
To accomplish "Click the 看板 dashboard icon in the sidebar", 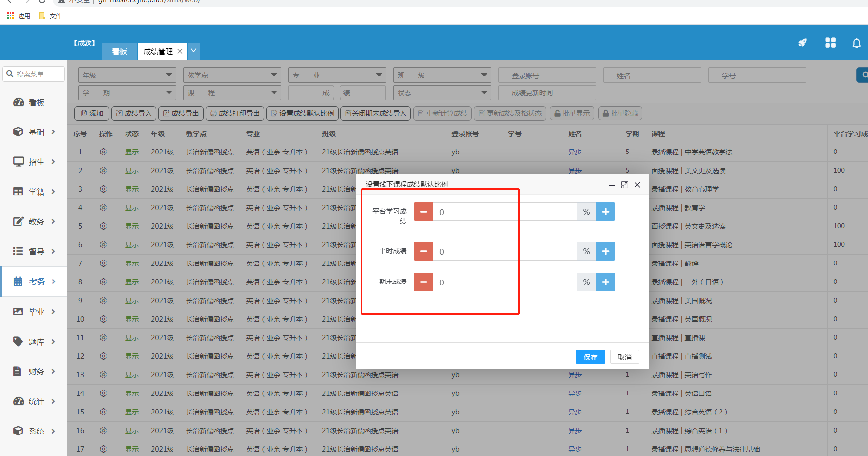I will [x=19, y=102].
